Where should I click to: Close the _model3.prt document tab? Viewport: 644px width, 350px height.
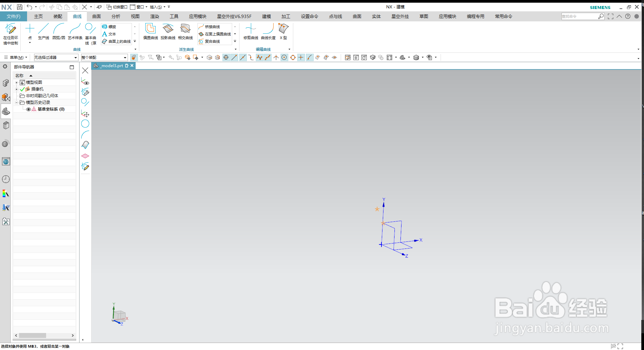click(132, 65)
